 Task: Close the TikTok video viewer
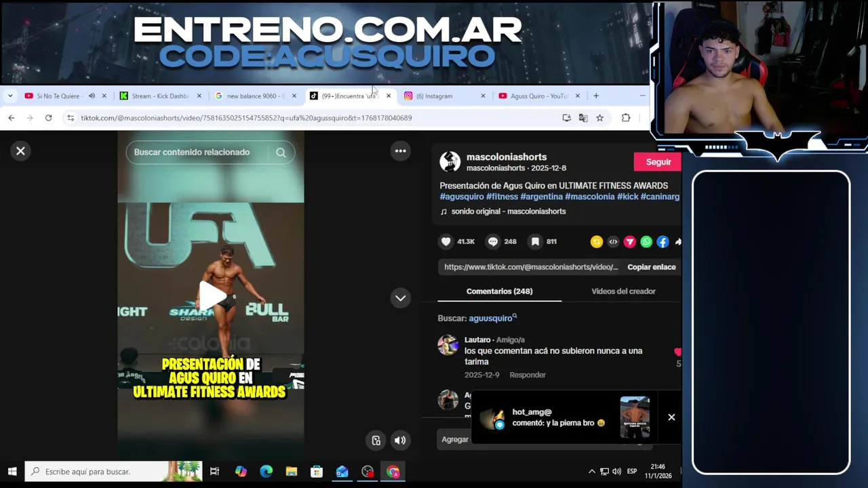tap(20, 151)
